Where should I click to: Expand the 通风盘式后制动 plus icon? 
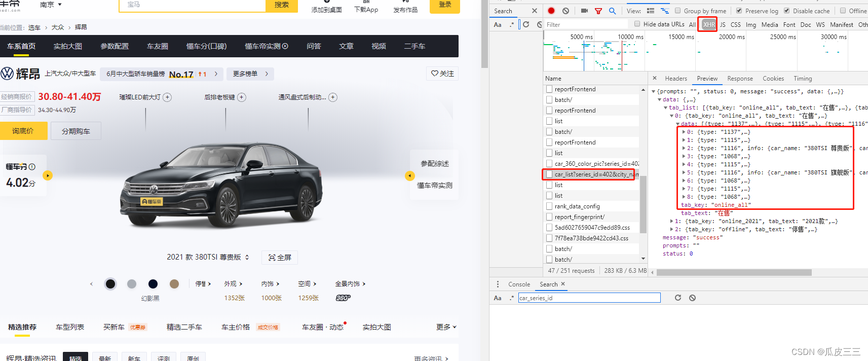click(x=333, y=97)
